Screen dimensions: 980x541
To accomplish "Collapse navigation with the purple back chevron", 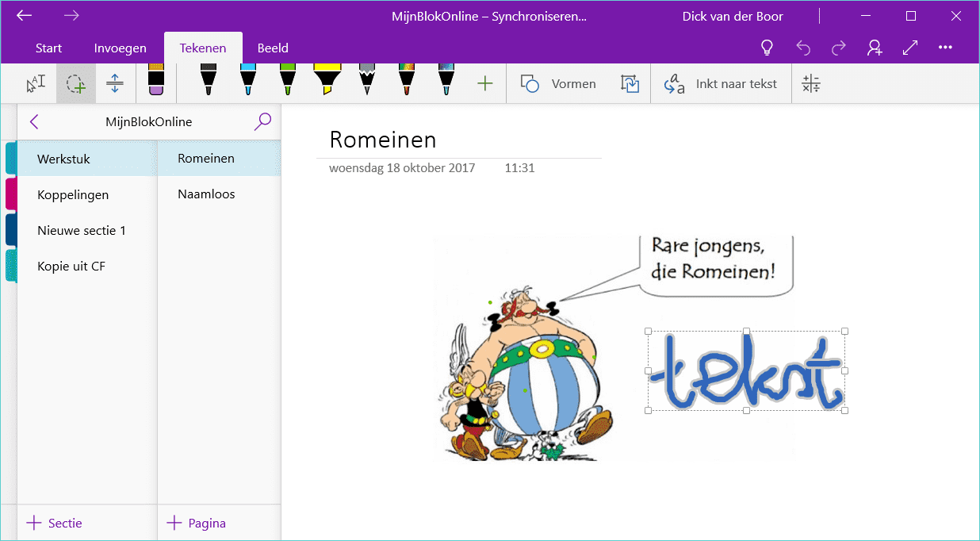I will tap(34, 121).
